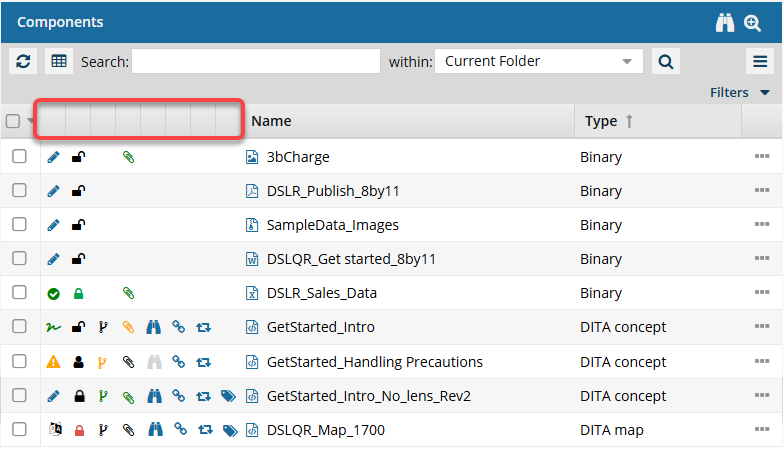
Task: Click binoculars icon in GetStarted_Intro row
Action: coord(154,327)
